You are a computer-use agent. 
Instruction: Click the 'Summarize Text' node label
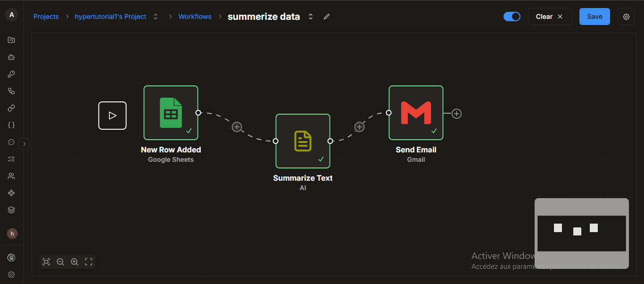tap(303, 178)
